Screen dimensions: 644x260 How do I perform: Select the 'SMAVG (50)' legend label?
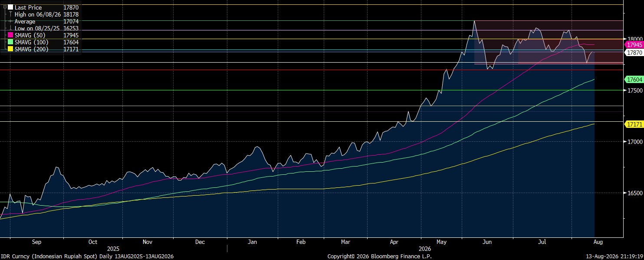tap(30, 35)
